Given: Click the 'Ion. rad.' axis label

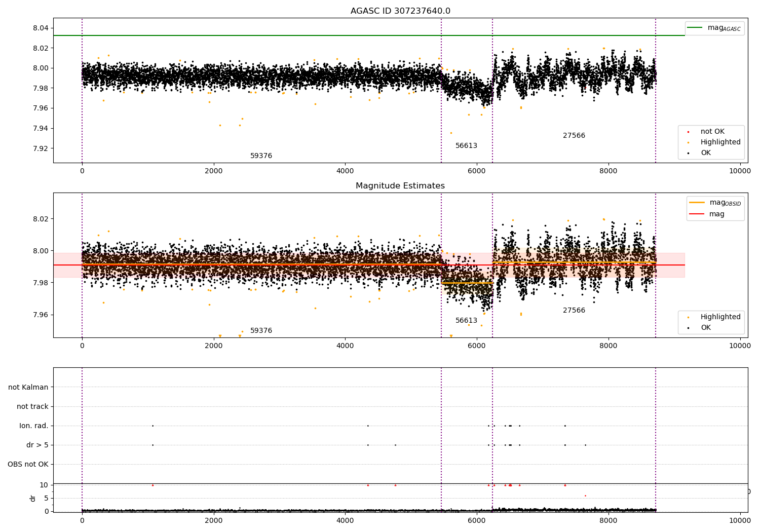Looking at the screenshot, I should tap(33, 426).
